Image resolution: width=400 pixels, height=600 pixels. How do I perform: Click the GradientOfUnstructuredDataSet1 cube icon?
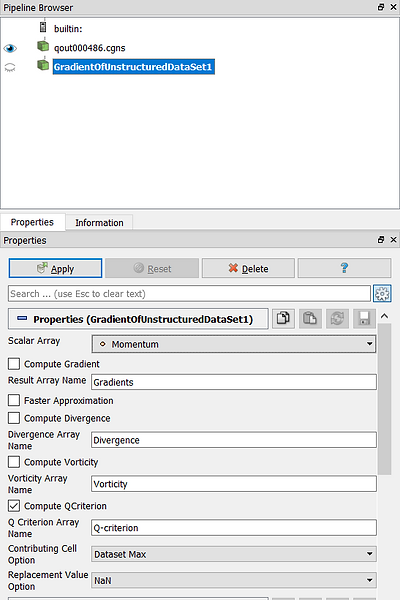43,65
